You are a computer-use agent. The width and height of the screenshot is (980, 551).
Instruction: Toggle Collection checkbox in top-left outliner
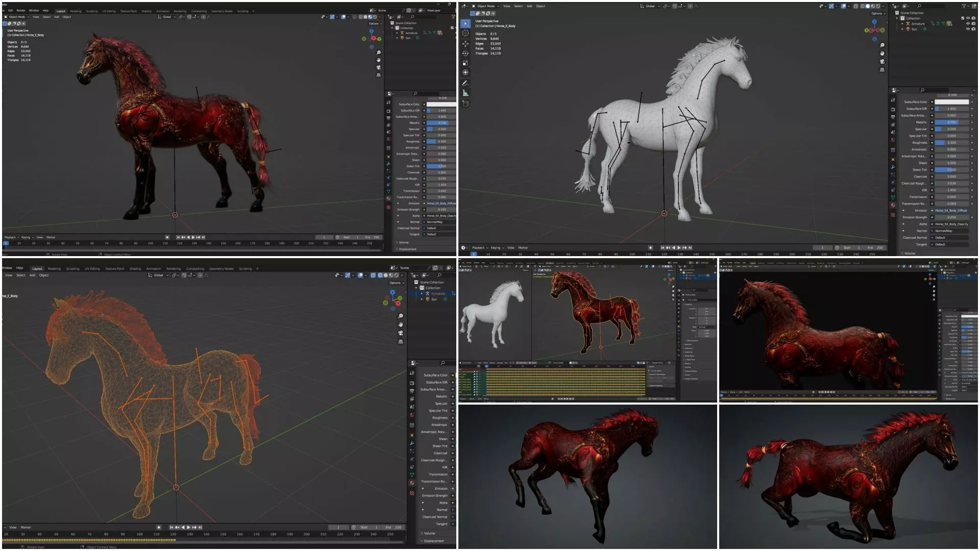(x=452, y=28)
